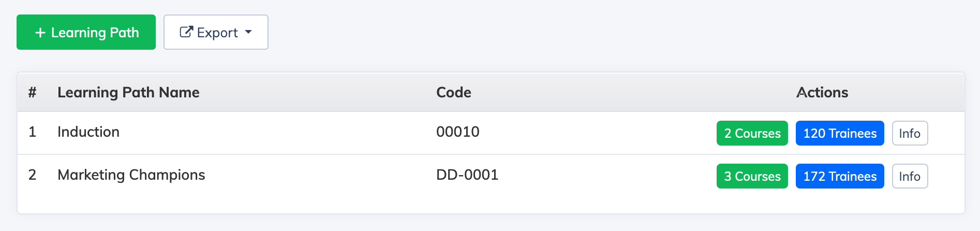View 120 Trainees for Induction
Viewport: 980px width, 231px height.
(840, 133)
